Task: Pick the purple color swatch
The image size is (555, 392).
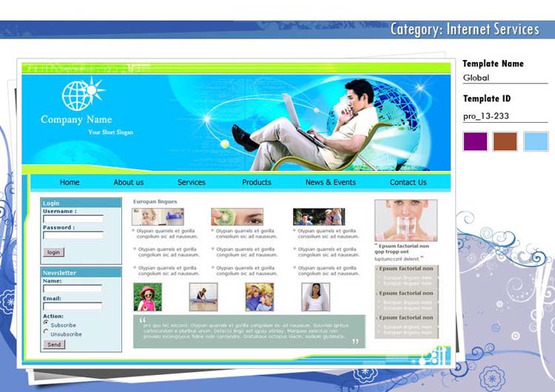Action: pos(475,141)
